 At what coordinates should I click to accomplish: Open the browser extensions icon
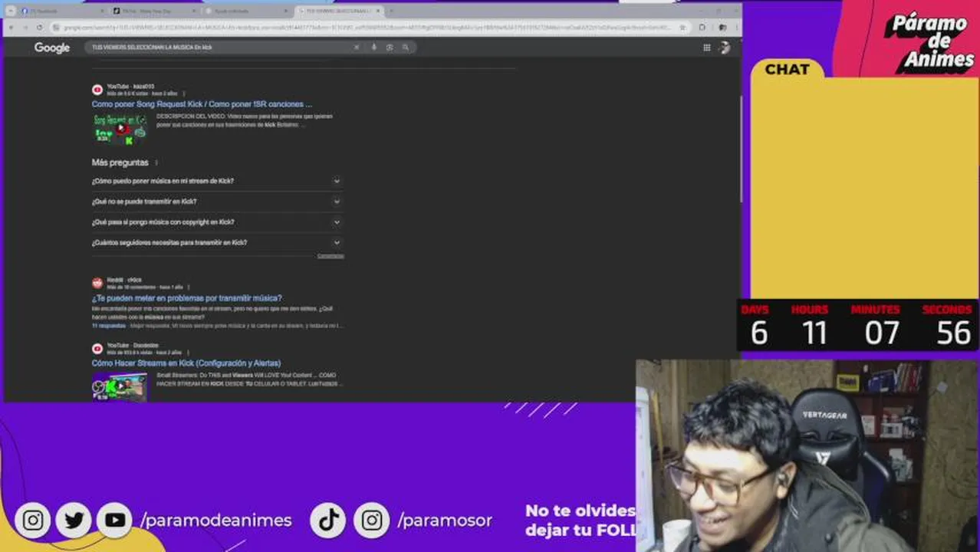[x=702, y=27]
